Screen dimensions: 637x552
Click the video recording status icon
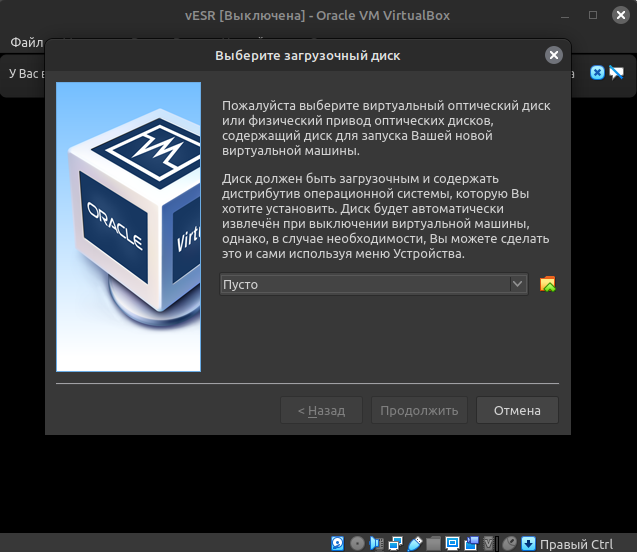(471, 543)
